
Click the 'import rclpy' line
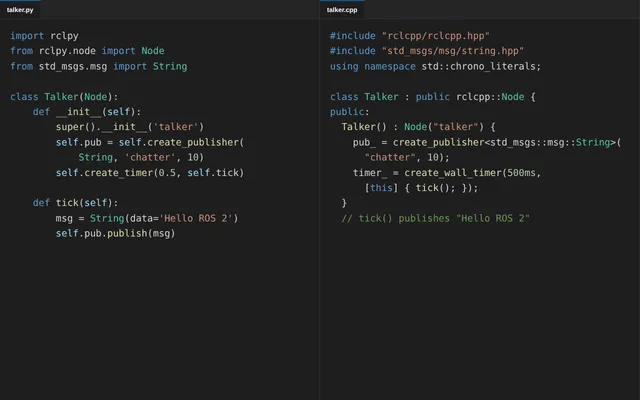pos(44,36)
